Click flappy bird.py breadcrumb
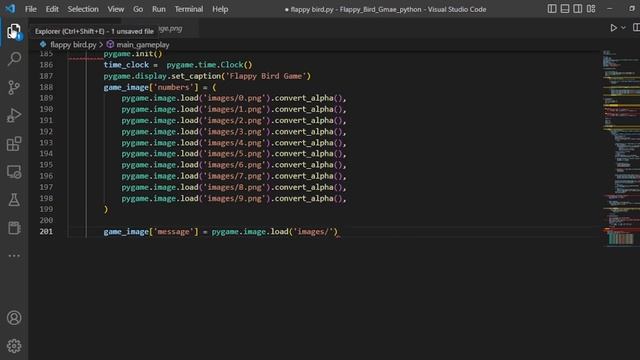640x360 pixels. 73,44
